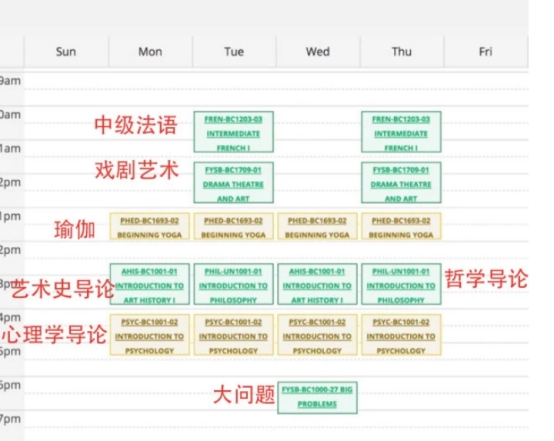Image resolution: width=554 pixels, height=441 pixels.
Task: Select Wednesday's Beginning Yoga class block
Action: tap(317, 226)
